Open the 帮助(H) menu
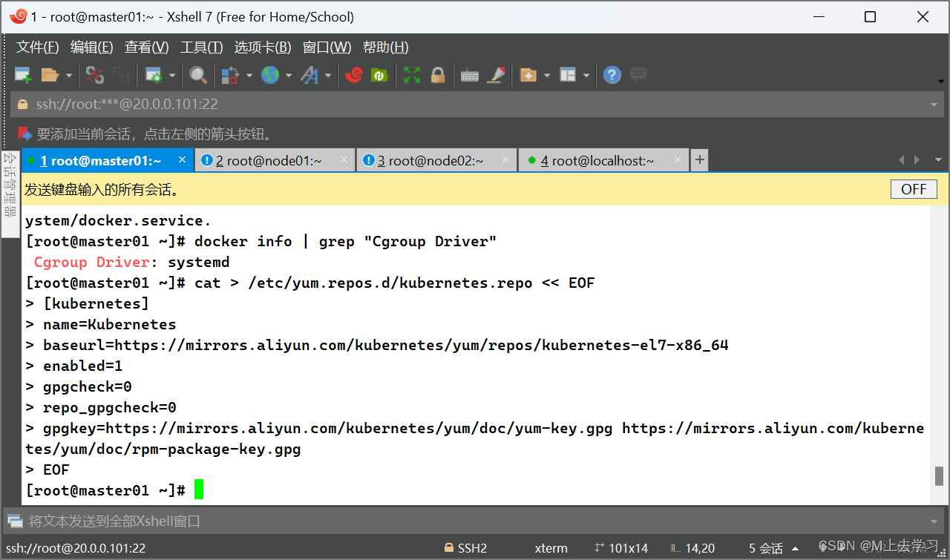The height and width of the screenshot is (560, 950). pyautogui.click(x=385, y=47)
